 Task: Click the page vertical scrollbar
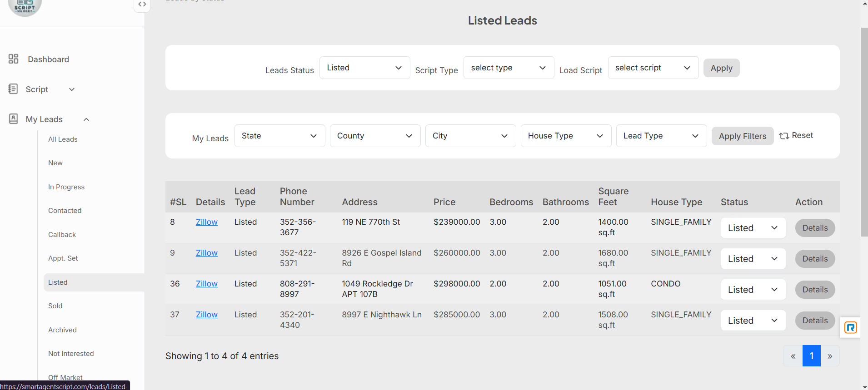[x=864, y=132]
